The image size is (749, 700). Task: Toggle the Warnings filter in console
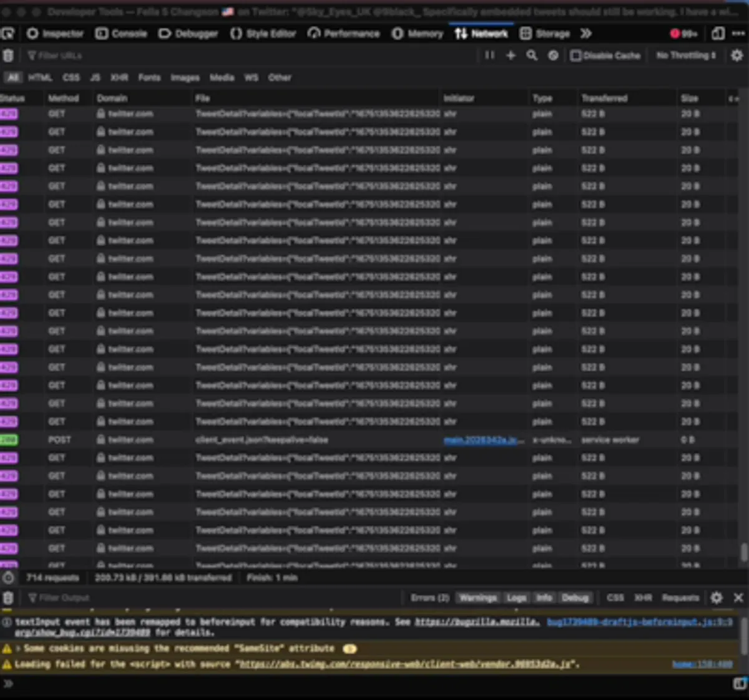[x=477, y=598]
